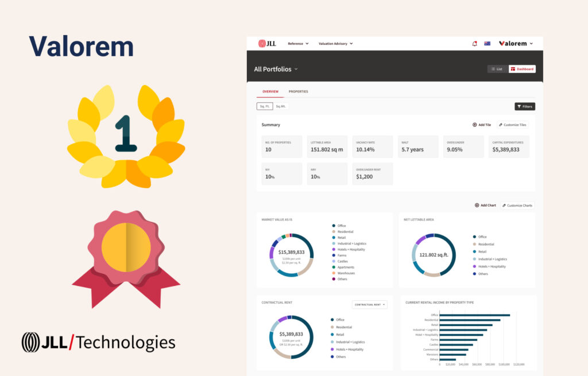The image size is (588, 376).
Task: Click Add Tile in Summary
Action: tap(482, 125)
